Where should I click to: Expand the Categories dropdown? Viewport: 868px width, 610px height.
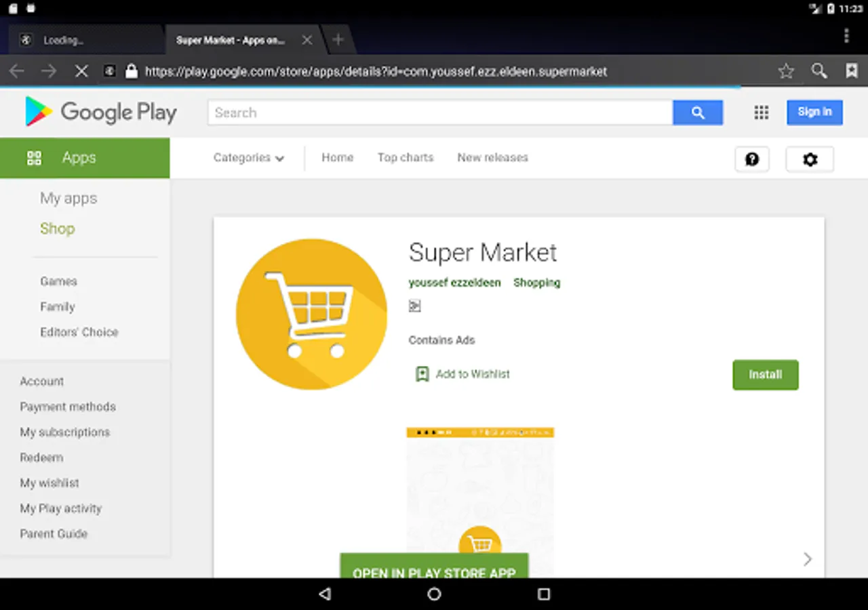coord(248,158)
